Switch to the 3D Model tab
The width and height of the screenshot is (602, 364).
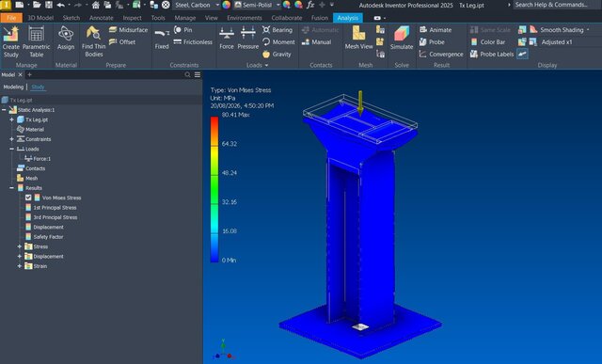tap(40, 18)
